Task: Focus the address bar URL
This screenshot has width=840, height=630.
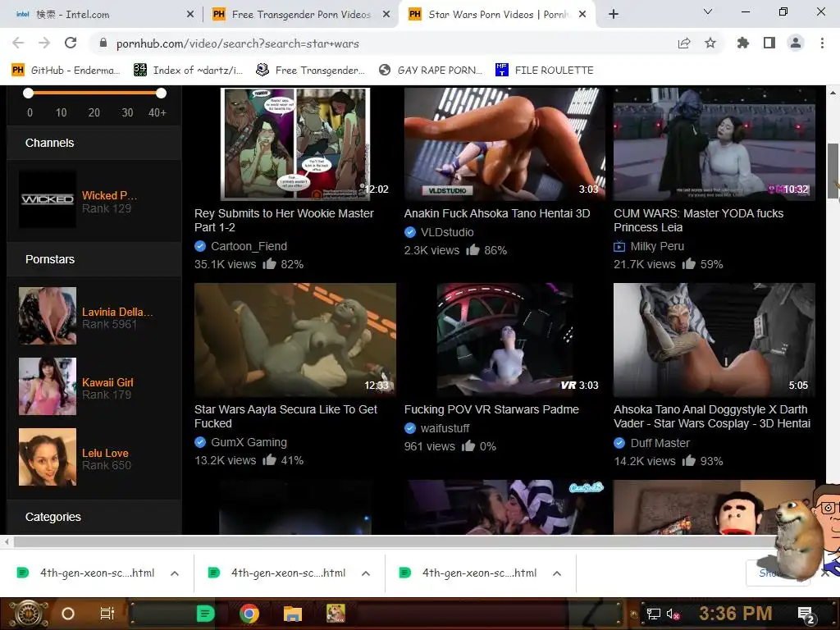Action: point(238,44)
